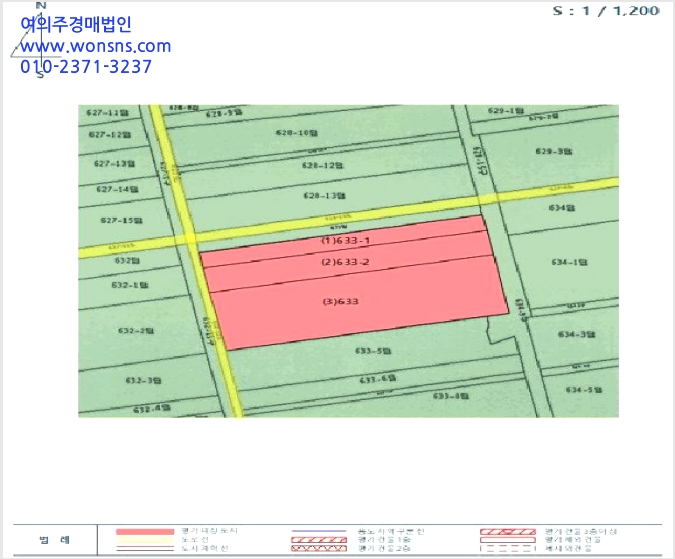Click the legend title 범 례
The width and height of the screenshot is (675, 559).
[x=54, y=540]
